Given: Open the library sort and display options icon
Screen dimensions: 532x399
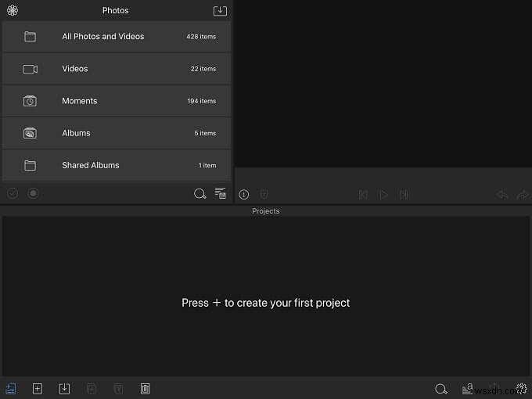Looking at the screenshot, I should (220, 193).
